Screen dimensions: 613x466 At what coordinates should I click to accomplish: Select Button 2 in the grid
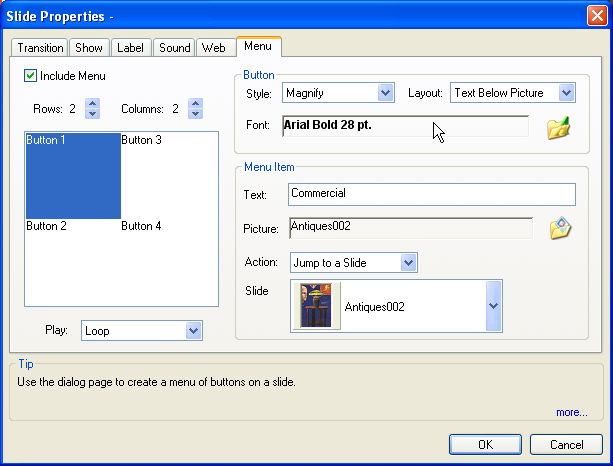click(x=73, y=262)
